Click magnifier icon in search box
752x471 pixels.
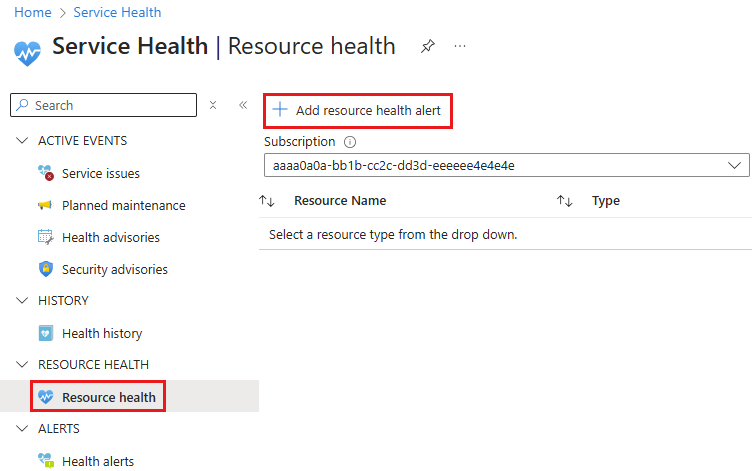pos(22,105)
